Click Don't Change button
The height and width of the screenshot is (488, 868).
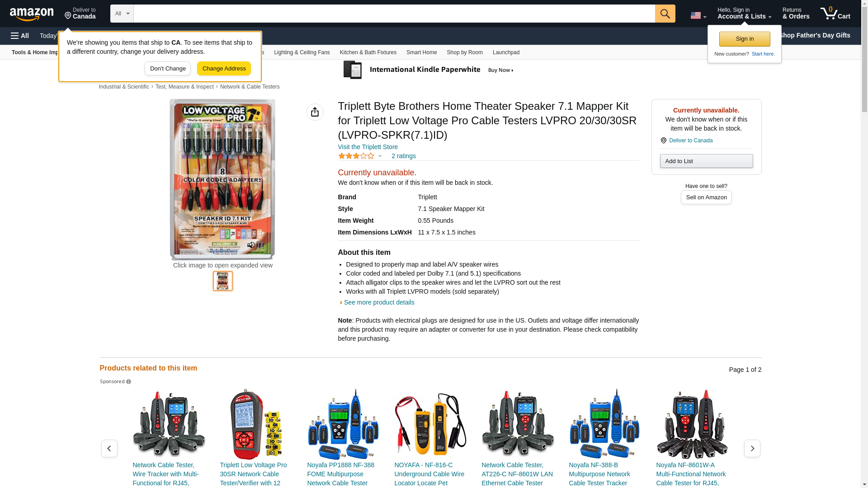pos(168,69)
